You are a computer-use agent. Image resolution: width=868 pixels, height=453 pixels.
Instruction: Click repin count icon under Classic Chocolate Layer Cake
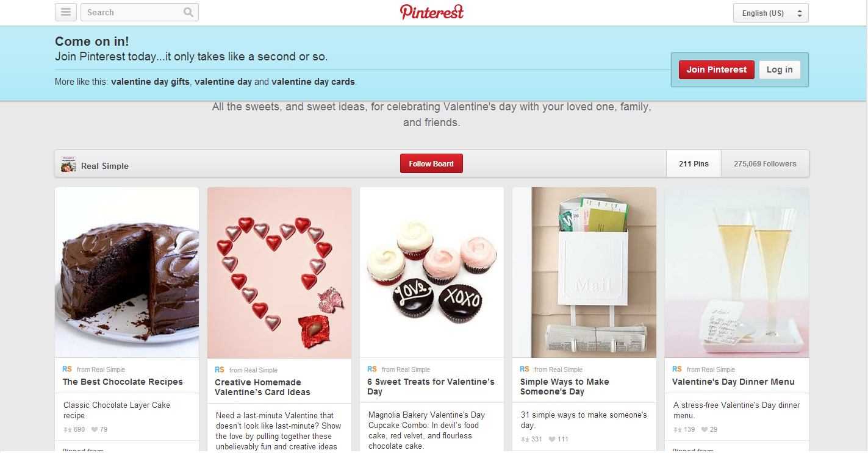coord(67,430)
